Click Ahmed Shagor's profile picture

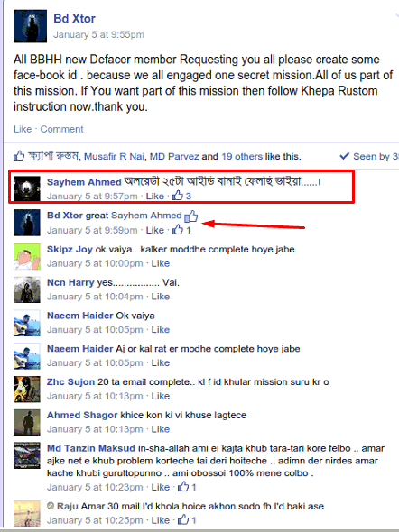tap(27, 422)
